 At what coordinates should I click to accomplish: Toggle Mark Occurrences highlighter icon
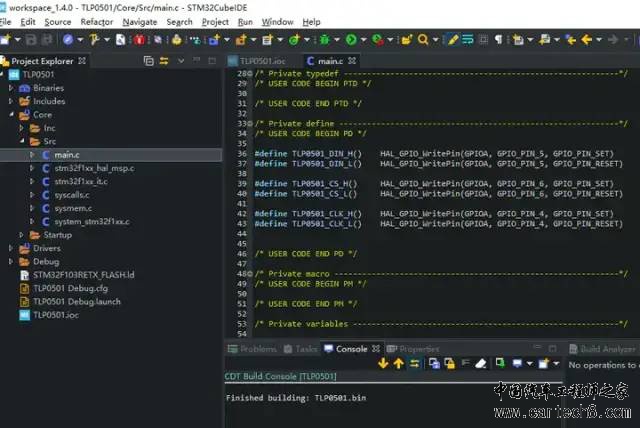click(x=453, y=40)
